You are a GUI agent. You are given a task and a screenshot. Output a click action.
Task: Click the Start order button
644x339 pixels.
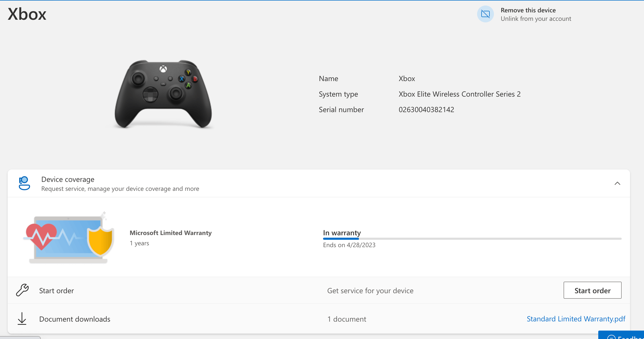coord(592,290)
